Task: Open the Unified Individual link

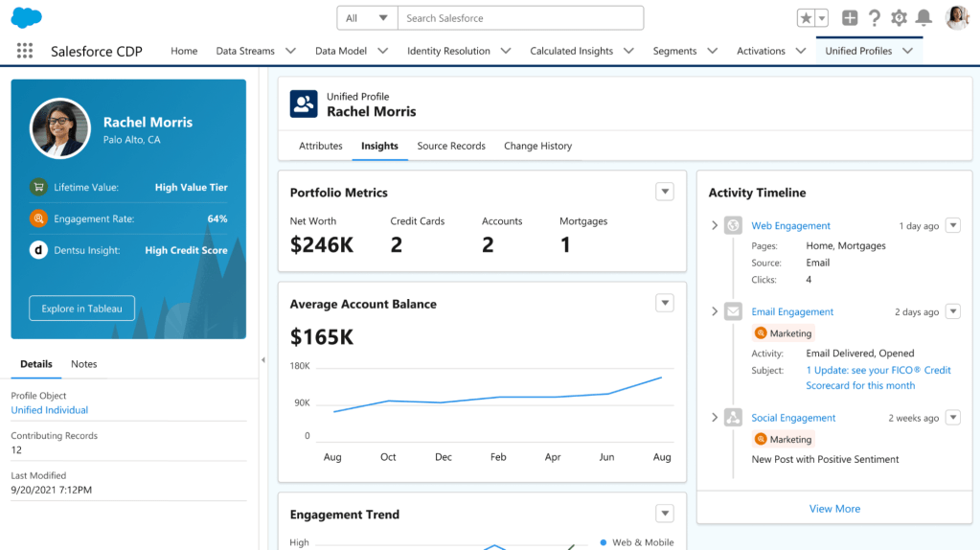Action: click(x=50, y=410)
